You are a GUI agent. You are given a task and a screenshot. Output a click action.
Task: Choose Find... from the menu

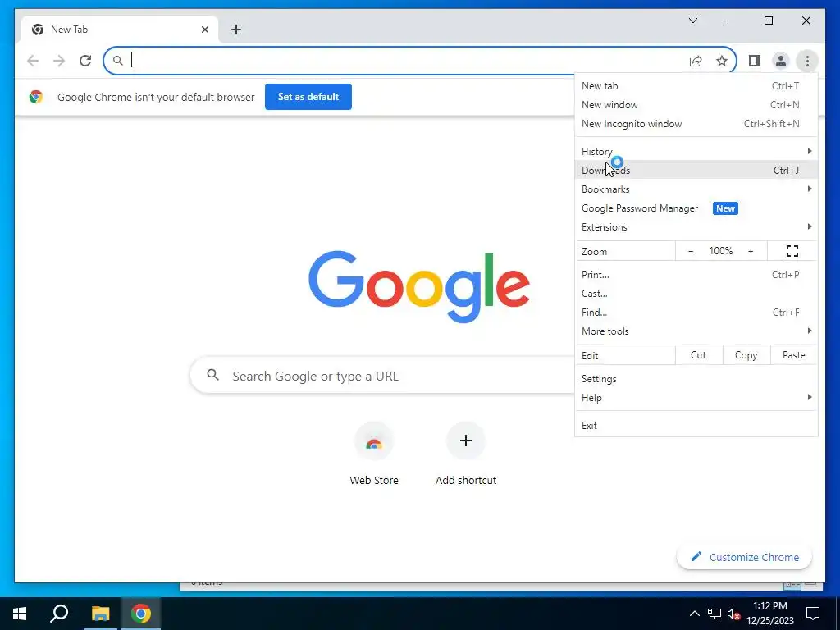pyautogui.click(x=696, y=313)
